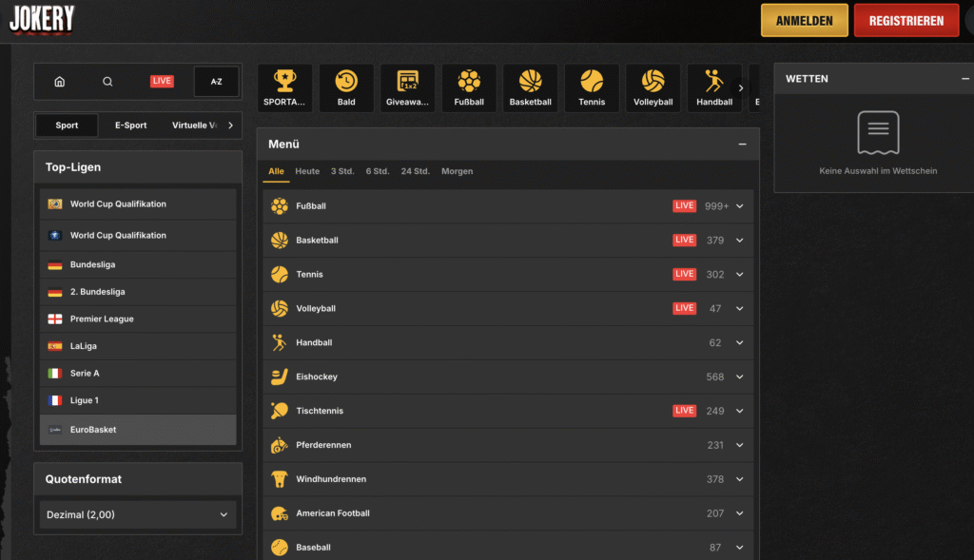This screenshot has height=560, width=974.
Task: Toggle the LIVE filter in the sidebar
Action: [x=162, y=81]
